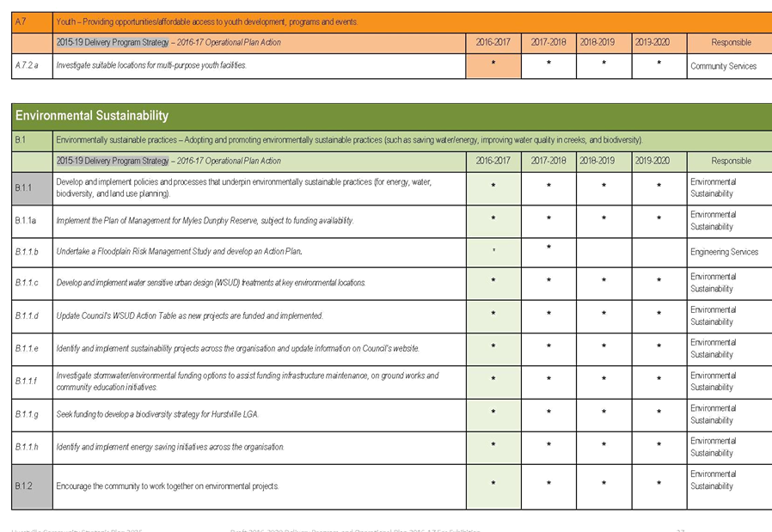The height and width of the screenshot is (532, 772).
Task: Select the 2016-2017 header in green table
Action: (493, 161)
